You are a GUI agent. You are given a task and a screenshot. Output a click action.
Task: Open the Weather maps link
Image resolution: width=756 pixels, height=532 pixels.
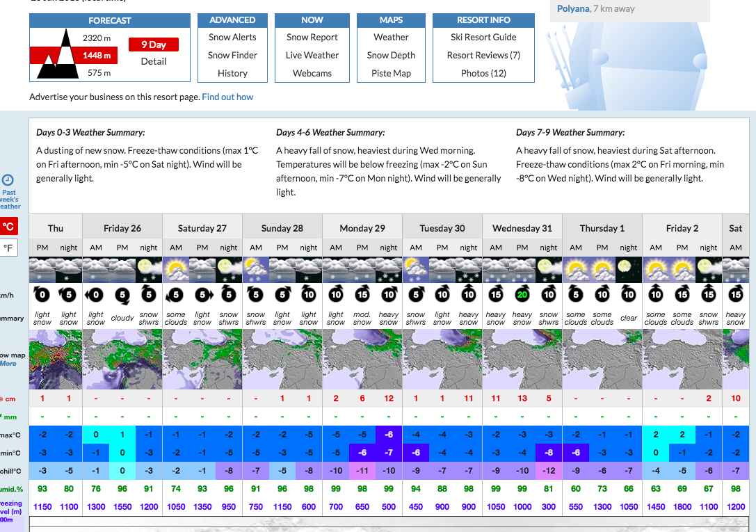[x=391, y=37]
